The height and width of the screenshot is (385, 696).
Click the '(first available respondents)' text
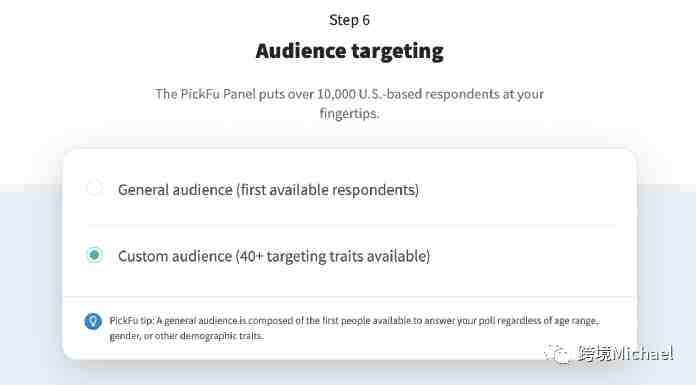click(x=328, y=190)
